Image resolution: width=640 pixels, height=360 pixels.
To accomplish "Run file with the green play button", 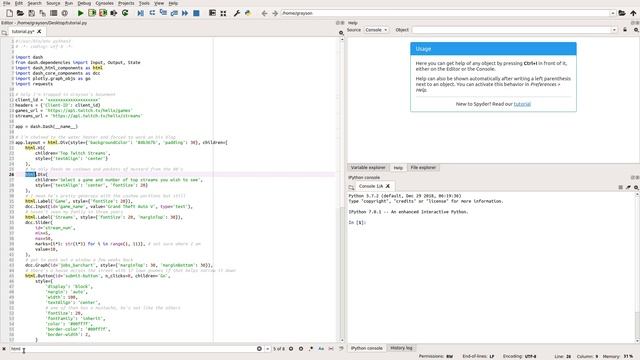I will 80,13.
